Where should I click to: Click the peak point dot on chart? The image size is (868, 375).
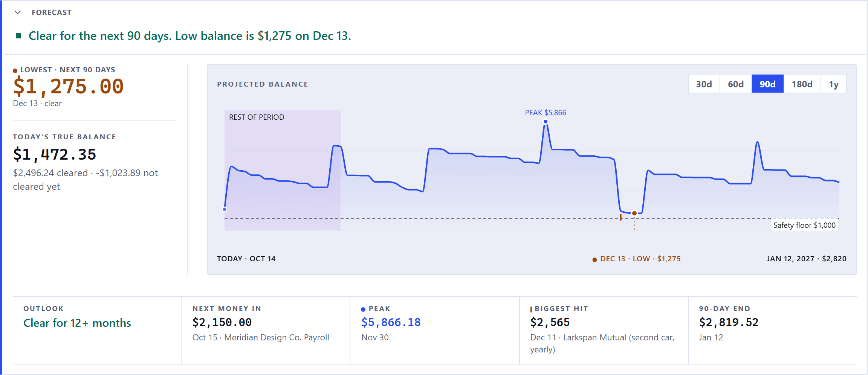(546, 122)
